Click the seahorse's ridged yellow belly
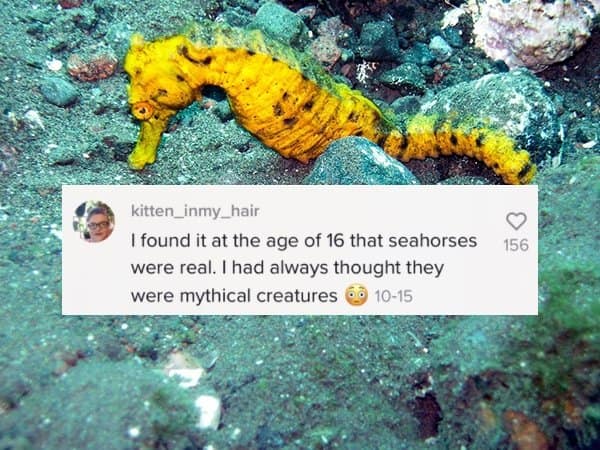The image size is (600, 450). point(291,126)
